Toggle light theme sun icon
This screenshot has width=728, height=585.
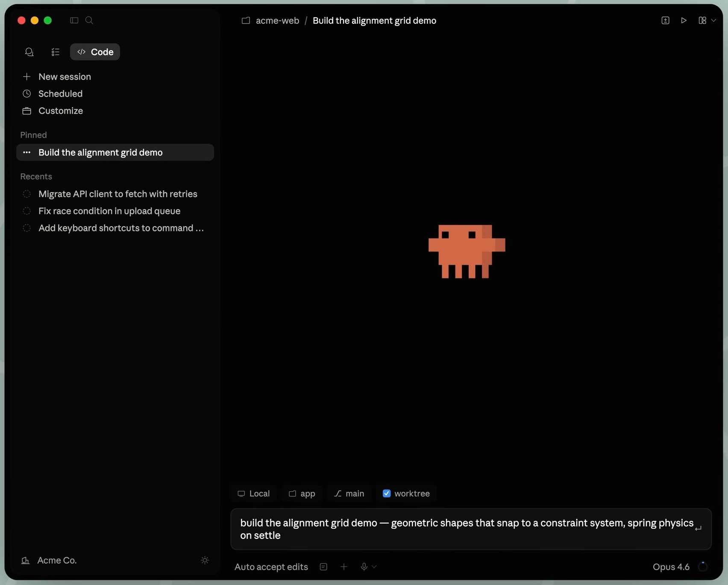205,560
